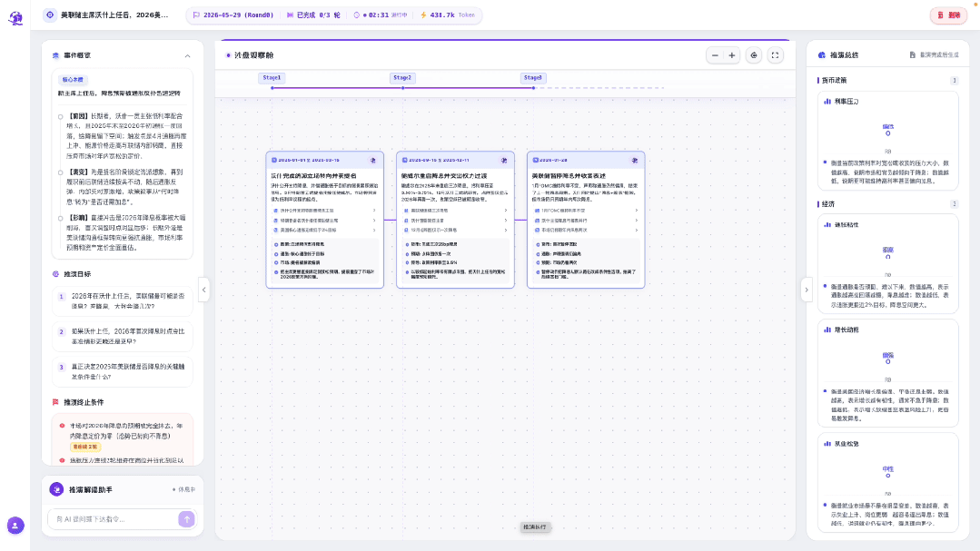
Task: Click the 推演完成后生成 report button
Action: (x=935, y=55)
